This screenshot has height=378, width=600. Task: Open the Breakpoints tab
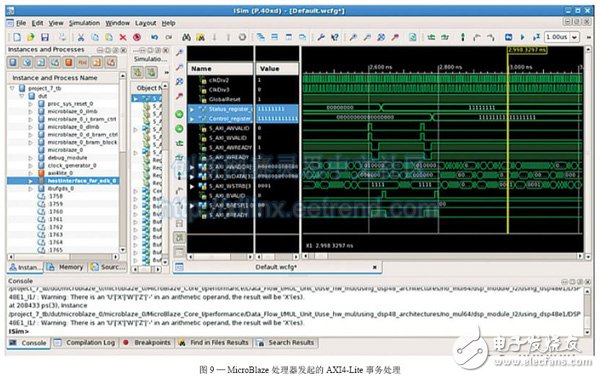pos(147,343)
